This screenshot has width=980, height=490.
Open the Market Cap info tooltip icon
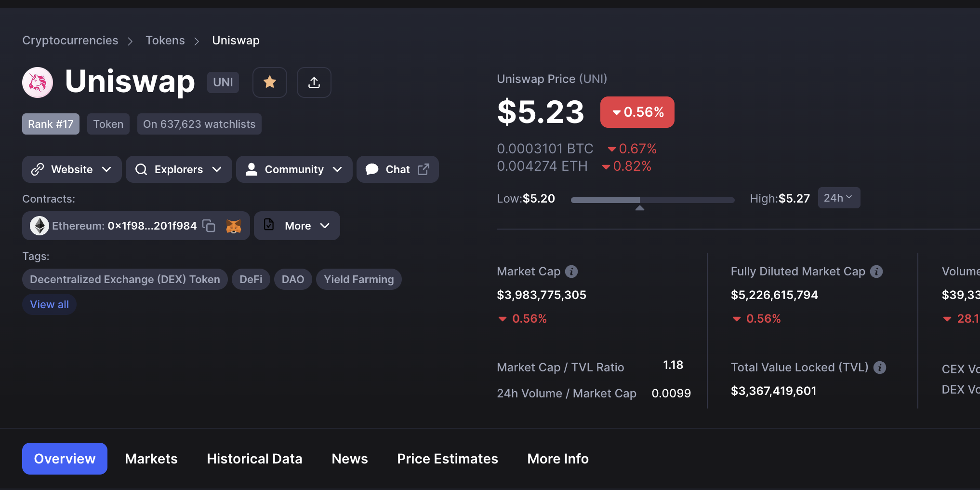click(571, 272)
